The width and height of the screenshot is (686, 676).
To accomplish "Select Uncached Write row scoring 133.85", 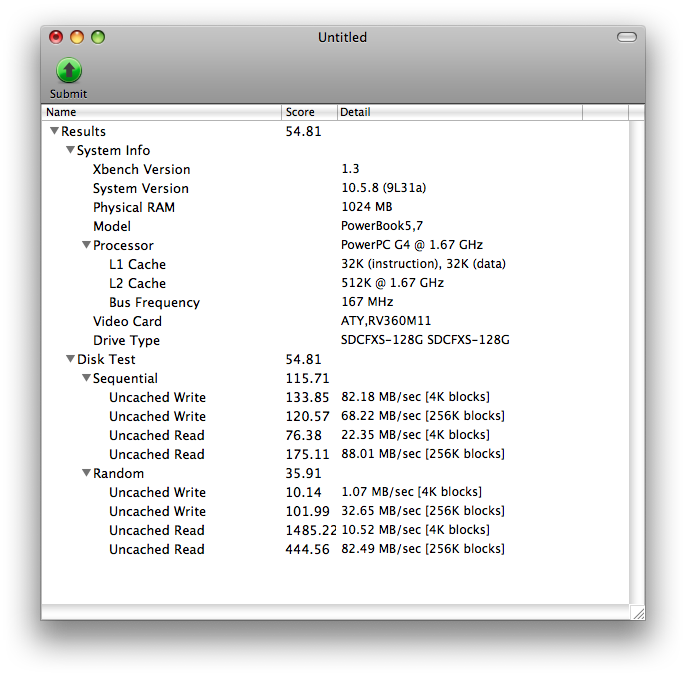I will (336, 397).
